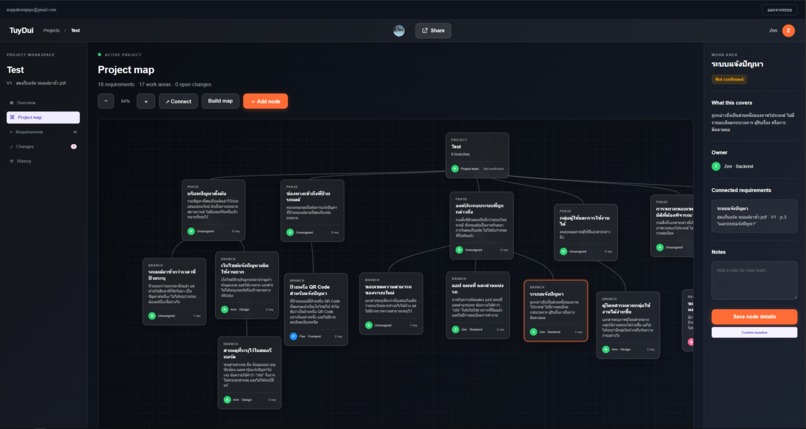Image resolution: width=806 pixels, height=429 pixels.
Task: Click the orange Z user avatar
Action: (x=788, y=31)
